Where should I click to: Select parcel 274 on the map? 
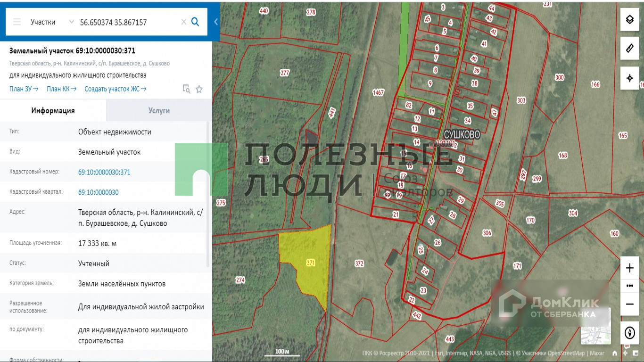[x=240, y=280]
